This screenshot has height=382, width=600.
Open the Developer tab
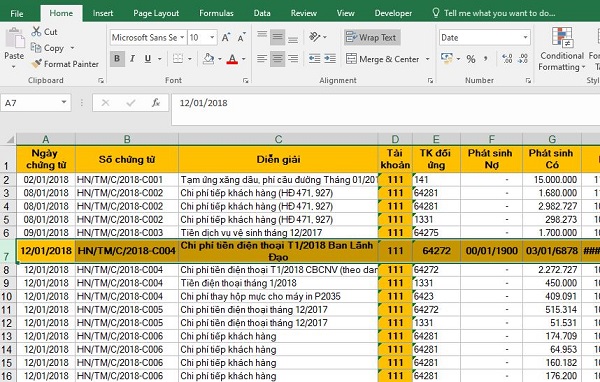(393, 13)
